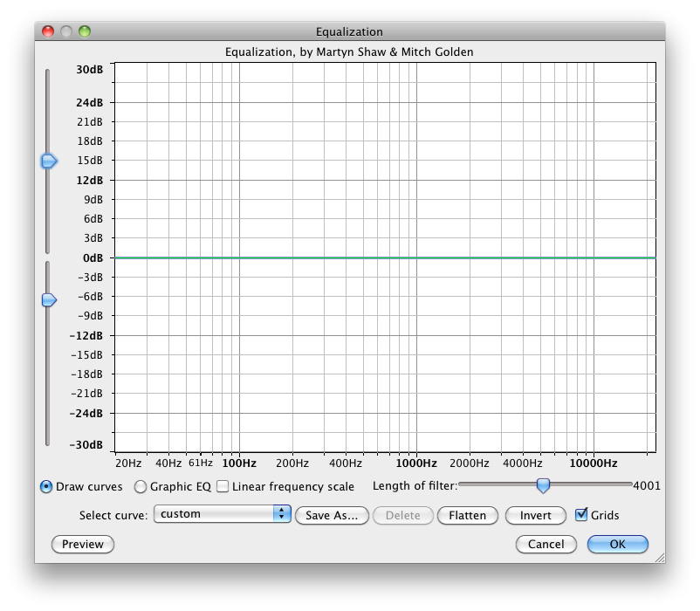Uncheck the Grids checkbox

click(582, 515)
